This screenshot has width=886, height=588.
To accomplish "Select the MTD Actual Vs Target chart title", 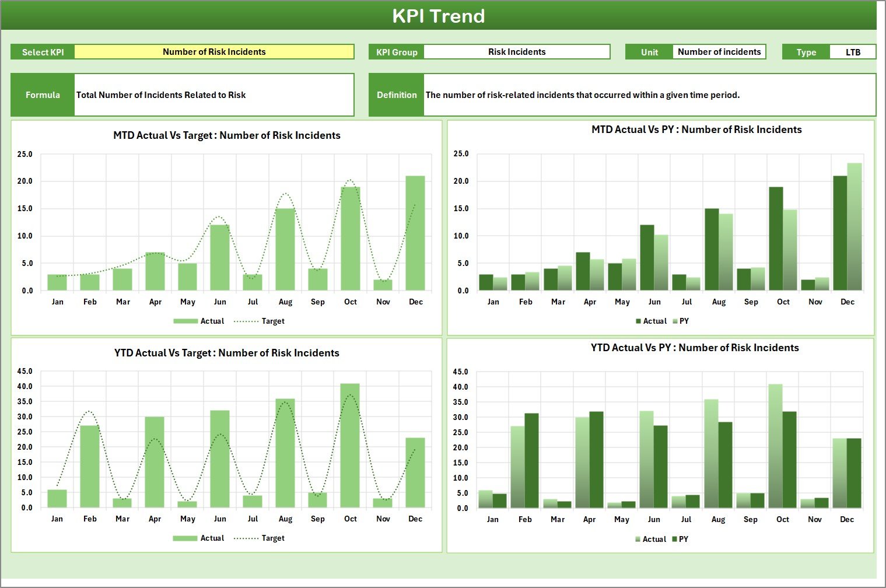I will pos(227,135).
